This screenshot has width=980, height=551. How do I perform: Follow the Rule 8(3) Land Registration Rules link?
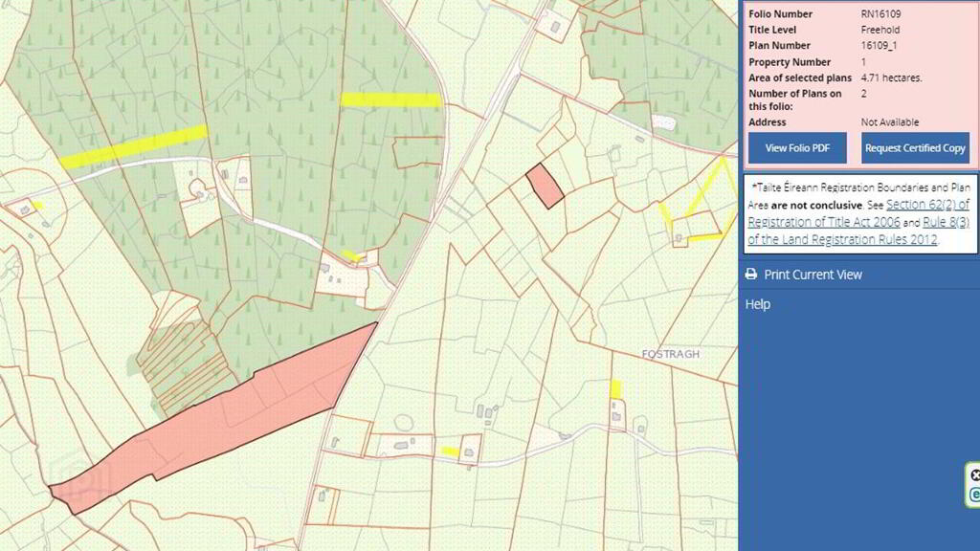pyautogui.click(x=947, y=222)
